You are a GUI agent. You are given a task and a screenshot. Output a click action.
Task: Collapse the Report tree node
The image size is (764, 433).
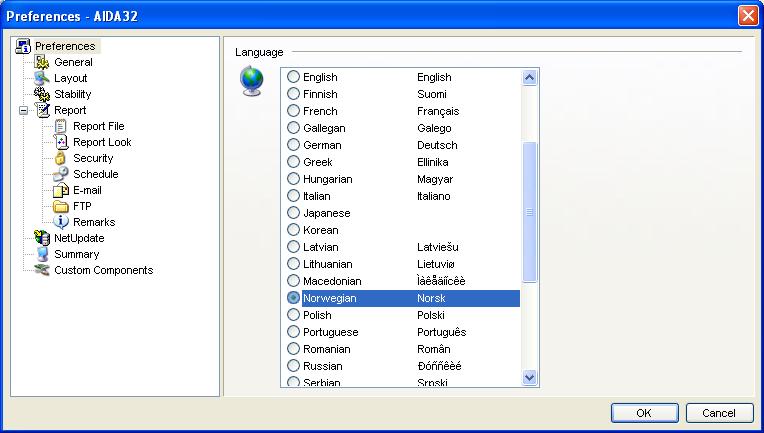[23, 111]
